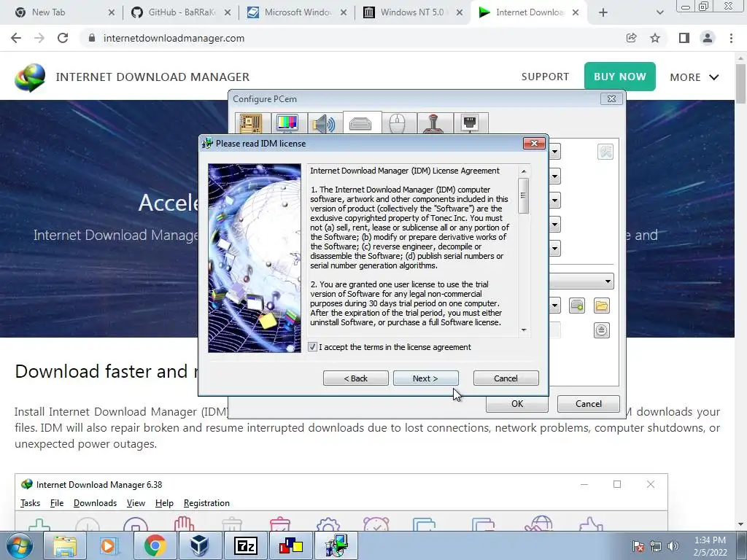Click the BUY NOW button on the website
This screenshot has height=560, width=747.
[620, 77]
